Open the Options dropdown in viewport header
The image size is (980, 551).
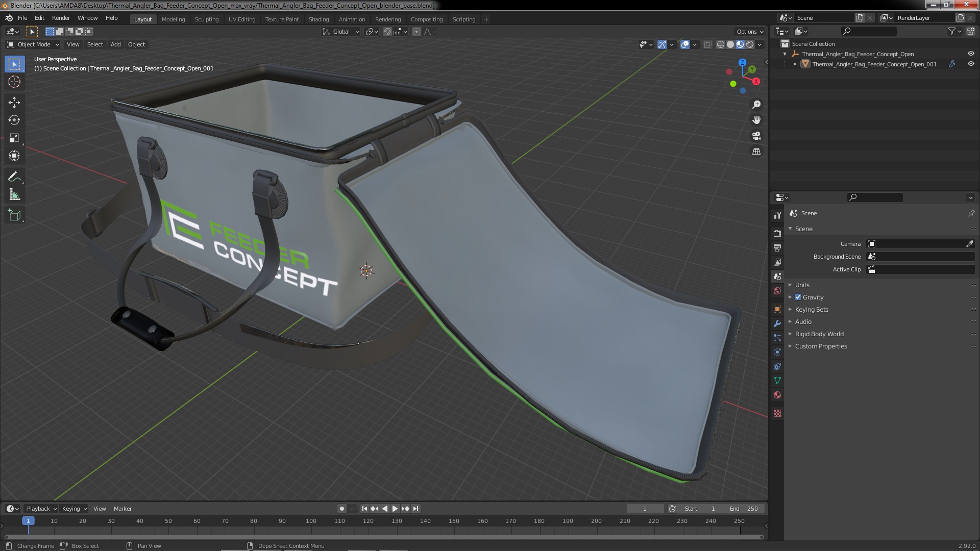tap(749, 32)
